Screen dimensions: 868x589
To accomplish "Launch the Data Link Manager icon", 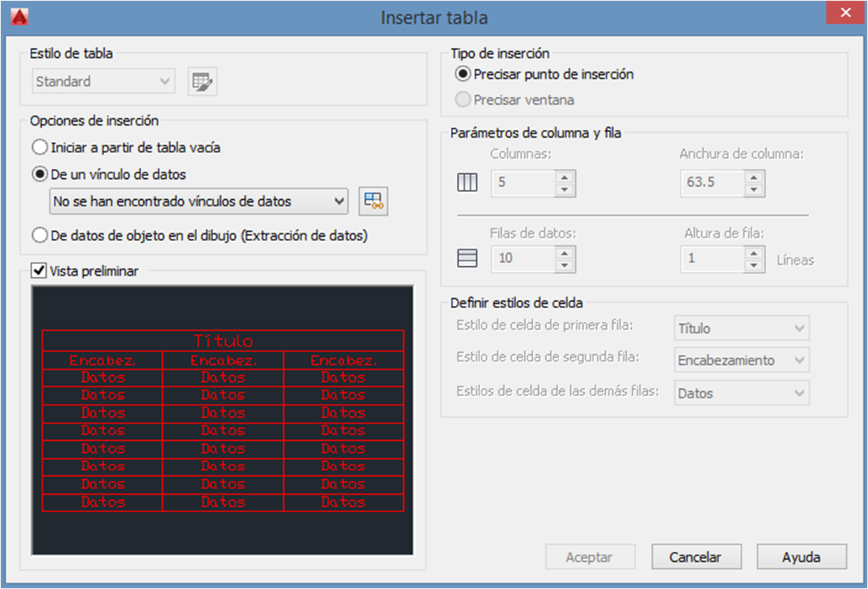I will pos(373,201).
